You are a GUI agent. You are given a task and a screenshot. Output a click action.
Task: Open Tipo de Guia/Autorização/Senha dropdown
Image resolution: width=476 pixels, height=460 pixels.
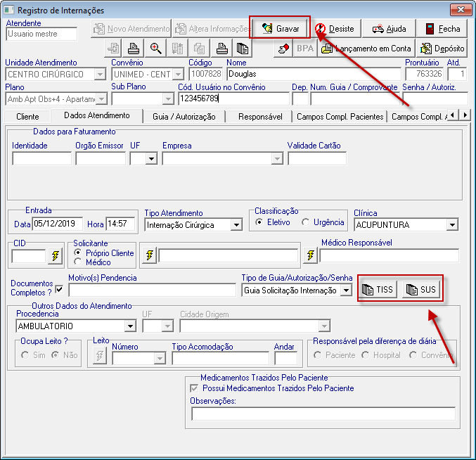pos(346,290)
